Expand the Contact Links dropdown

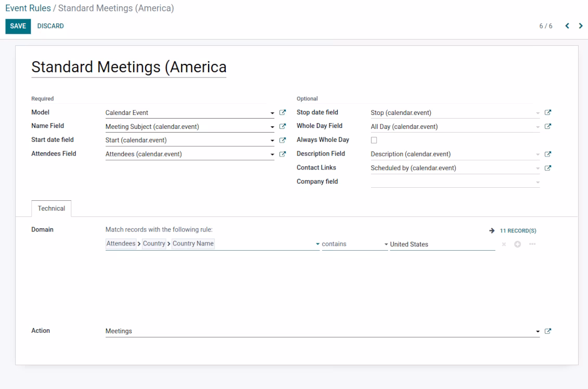538,168
